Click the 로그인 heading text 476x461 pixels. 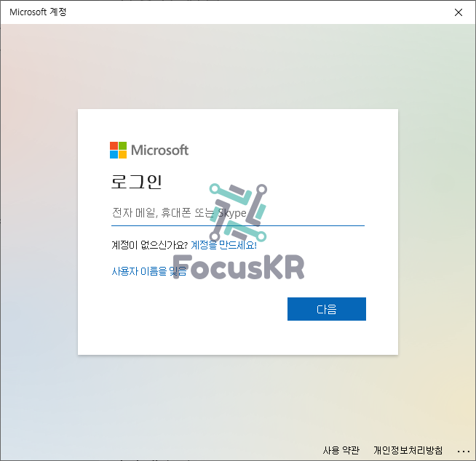pos(136,182)
